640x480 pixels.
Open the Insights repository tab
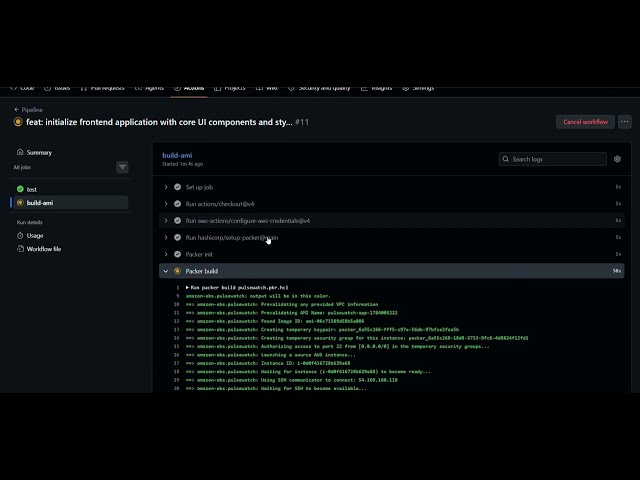point(376,88)
